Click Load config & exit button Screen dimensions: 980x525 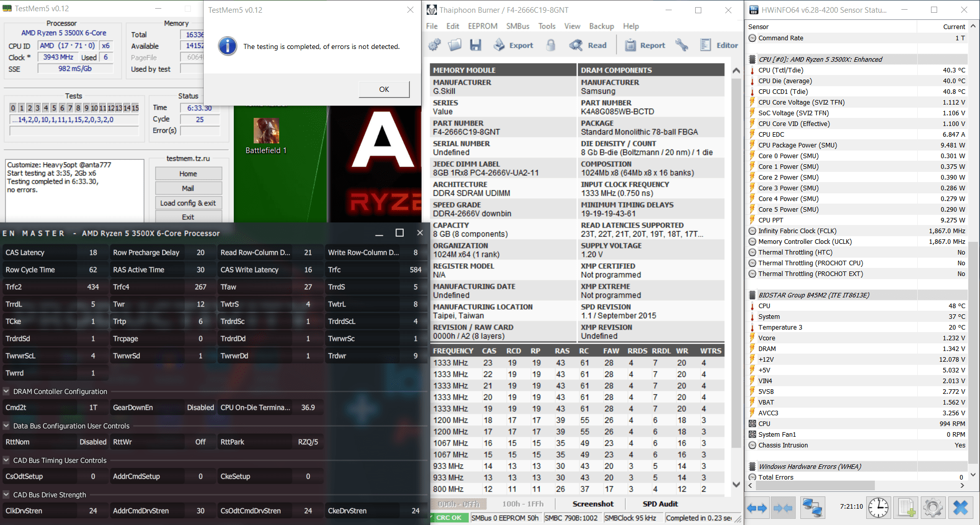tap(188, 203)
